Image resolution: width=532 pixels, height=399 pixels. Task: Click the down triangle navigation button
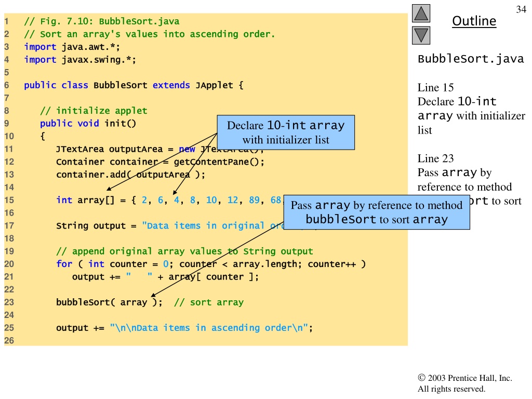[421, 36]
